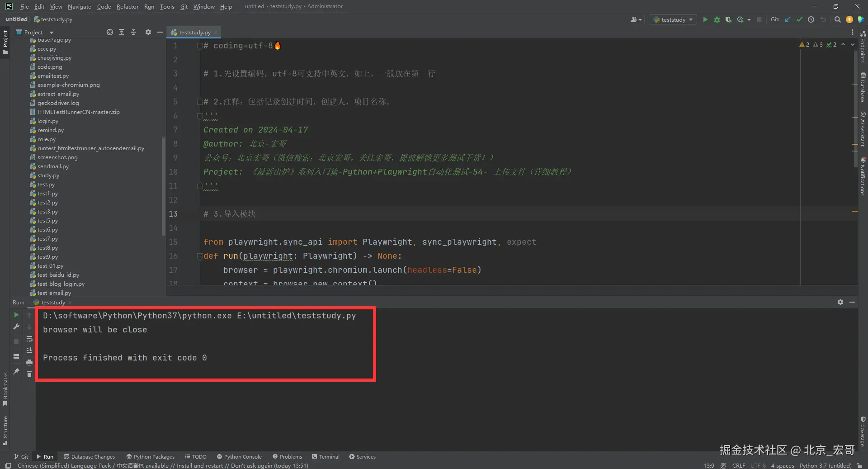Close the teststudy Run tab
868x469 pixels.
[x=70, y=303]
